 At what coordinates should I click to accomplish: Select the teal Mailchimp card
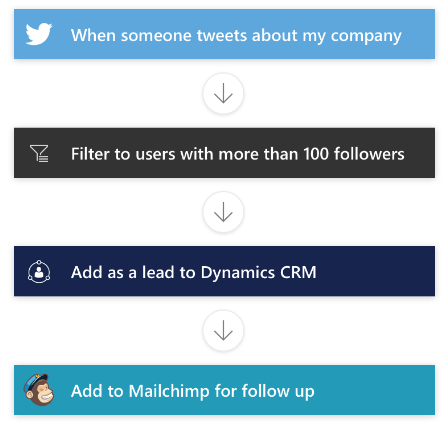(x=224, y=390)
